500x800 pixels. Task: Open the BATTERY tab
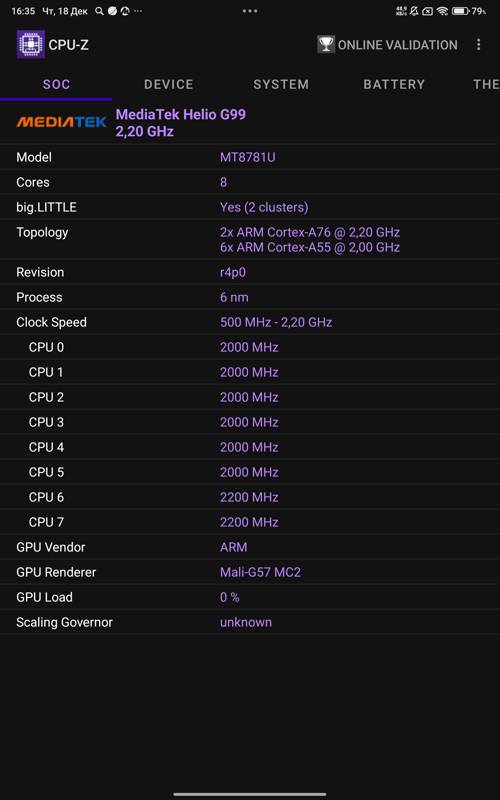[393, 84]
